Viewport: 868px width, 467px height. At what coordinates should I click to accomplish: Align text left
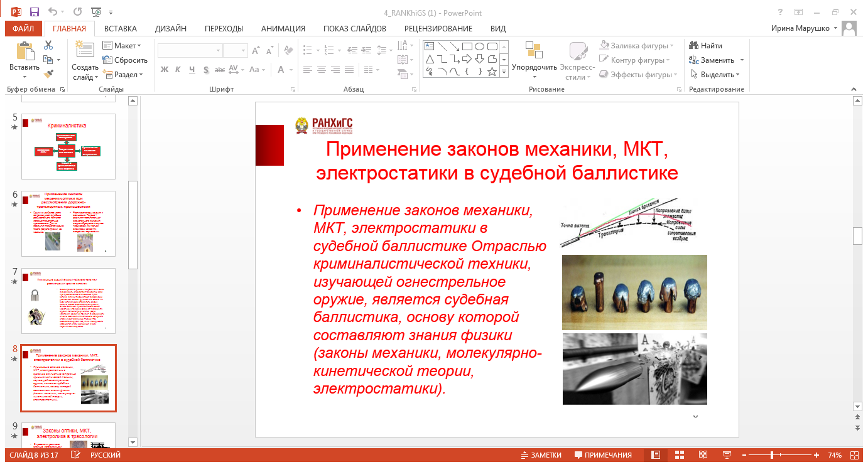pyautogui.click(x=308, y=70)
